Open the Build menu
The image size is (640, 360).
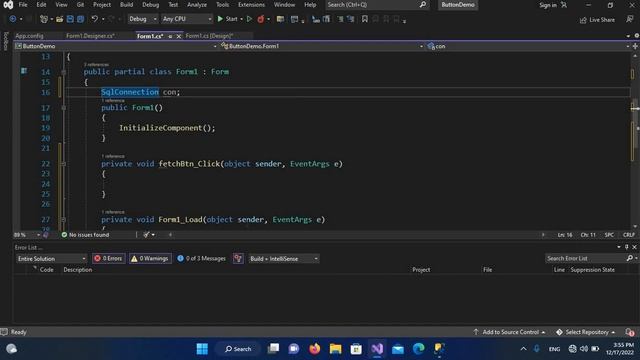click(x=127, y=4)
